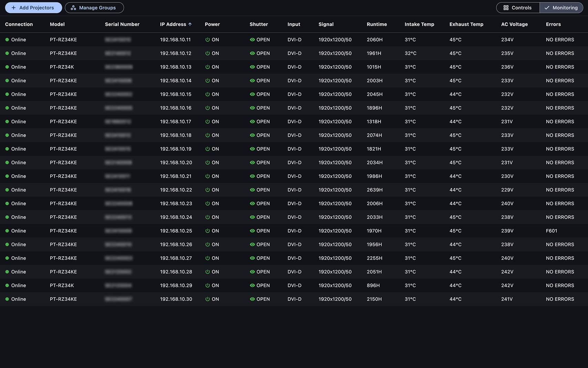
Task: Click the power icon for 192.168.10.13
Action: (207, 67)
